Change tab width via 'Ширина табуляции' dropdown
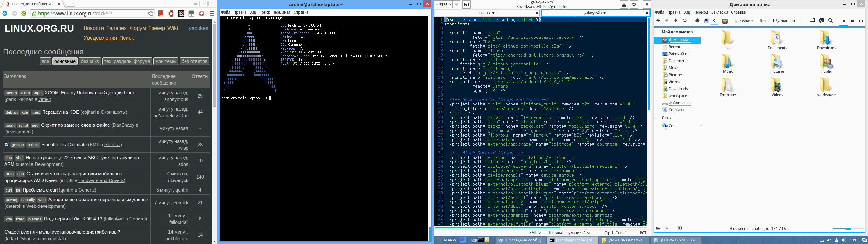868x244 pixels. coord(569,233)
